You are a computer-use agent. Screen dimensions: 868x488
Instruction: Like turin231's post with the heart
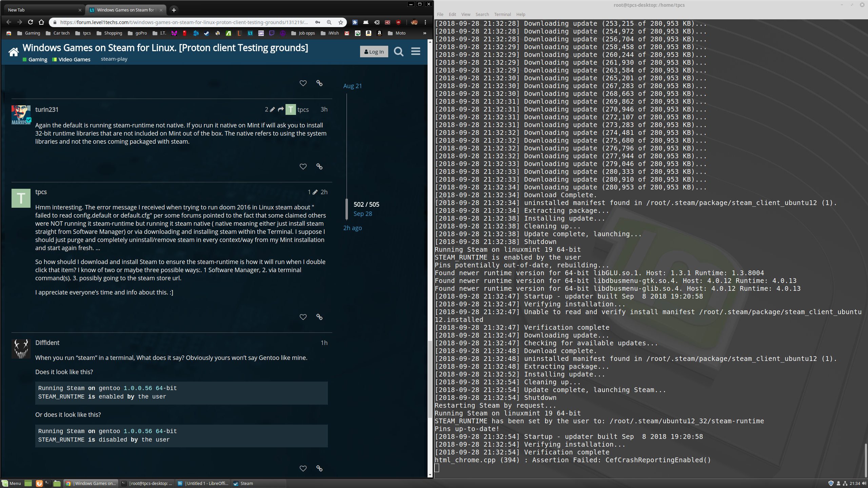[303, 166]
